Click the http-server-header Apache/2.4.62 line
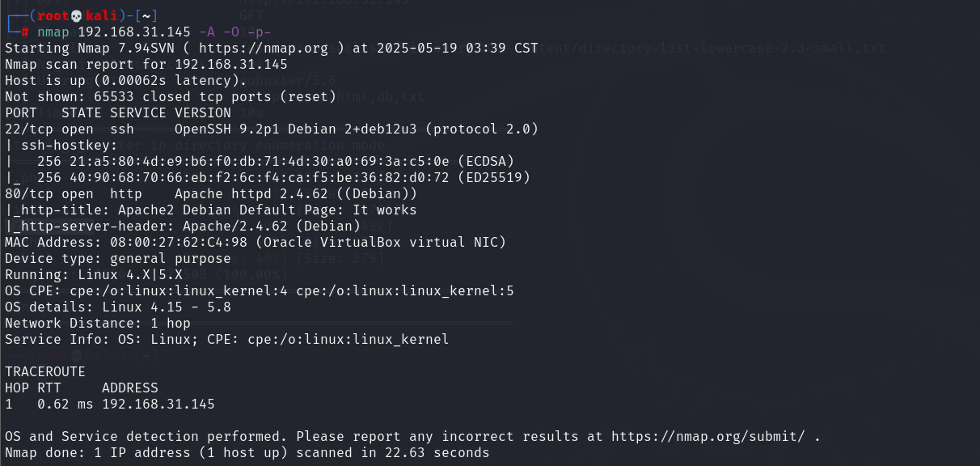980x466 pixels. [183, 226]
